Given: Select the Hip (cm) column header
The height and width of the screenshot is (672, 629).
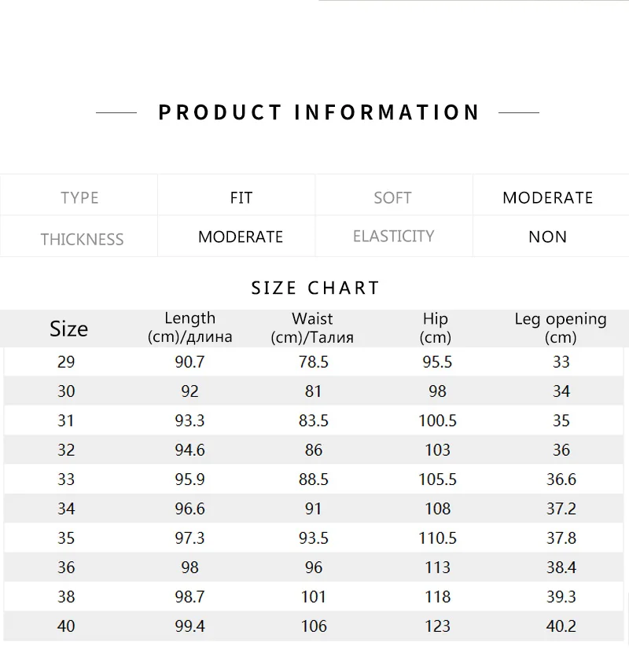Looking at the screenshot, I should coord(436,329).
